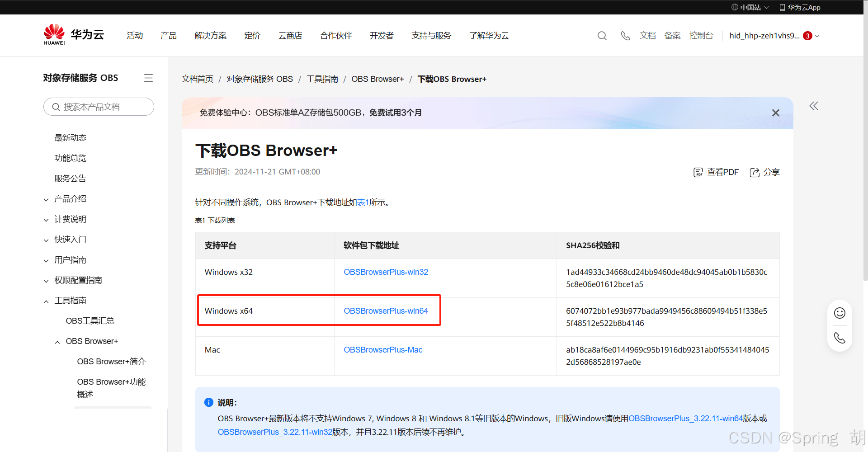Toggle the sidebar hamburger menu icon

148,78
